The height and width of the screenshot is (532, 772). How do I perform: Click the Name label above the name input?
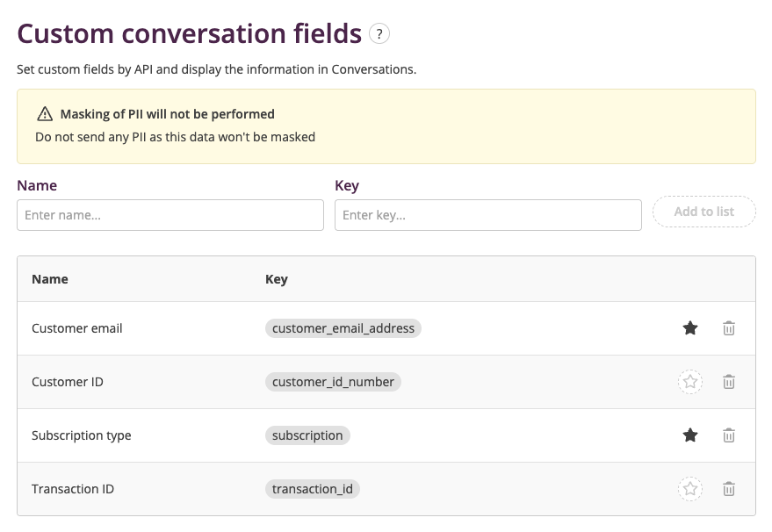[37, 185]
